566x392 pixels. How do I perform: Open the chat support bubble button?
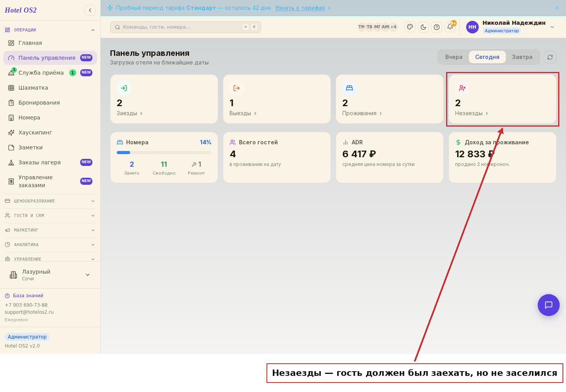click(549, 305)
